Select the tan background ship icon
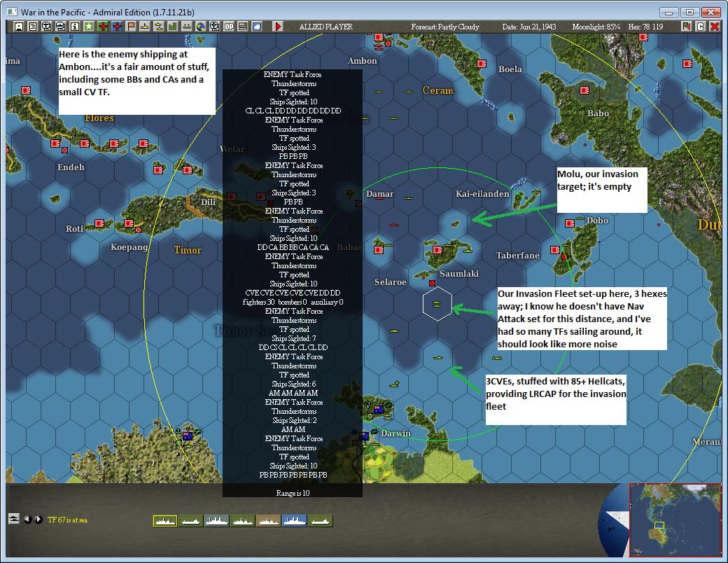The image size is (728, 563). [x=268, y=521]
